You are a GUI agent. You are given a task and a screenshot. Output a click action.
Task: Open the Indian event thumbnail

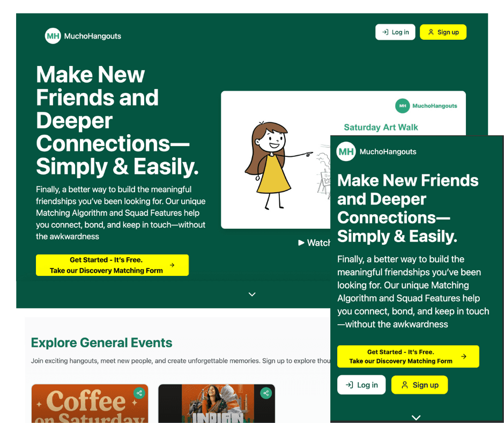coord(217,403)
